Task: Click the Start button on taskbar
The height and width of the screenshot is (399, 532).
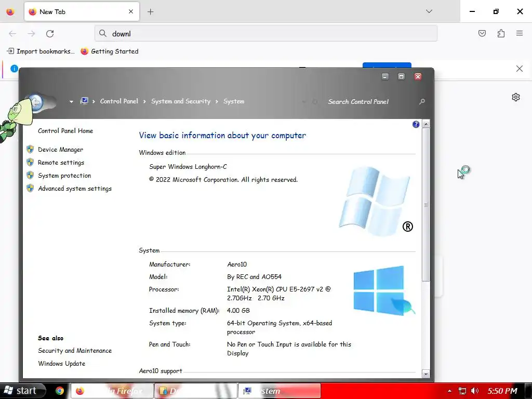Action: (23, 391)
